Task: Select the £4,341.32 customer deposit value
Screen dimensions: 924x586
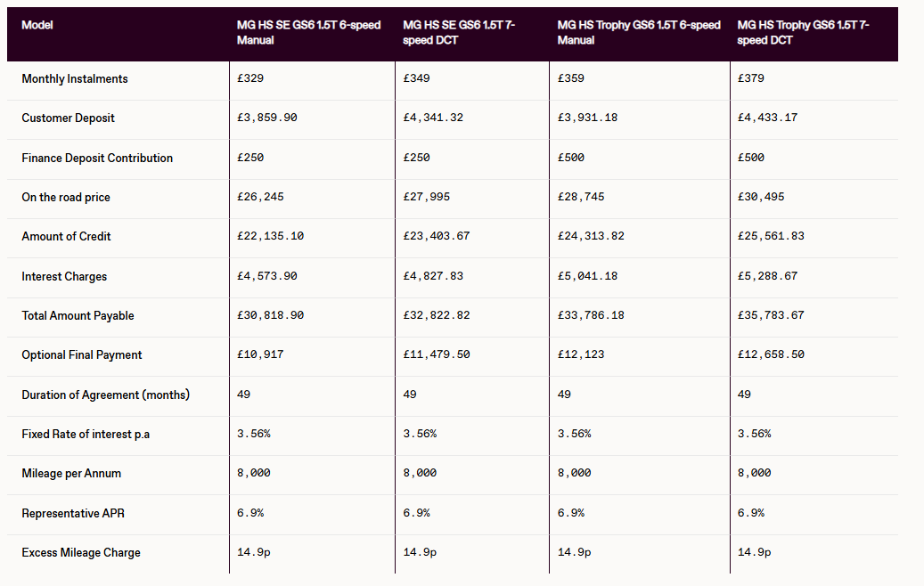Action: (x=433, y=118)
